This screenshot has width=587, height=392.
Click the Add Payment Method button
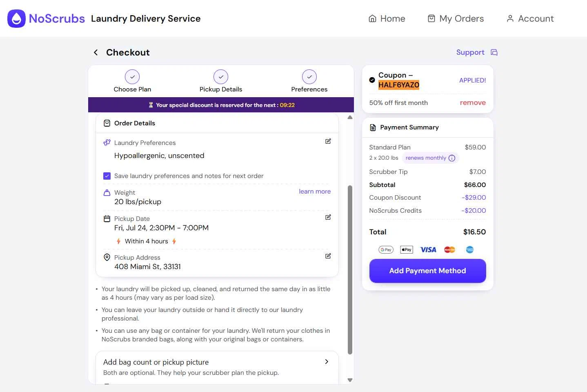point(427,271)
